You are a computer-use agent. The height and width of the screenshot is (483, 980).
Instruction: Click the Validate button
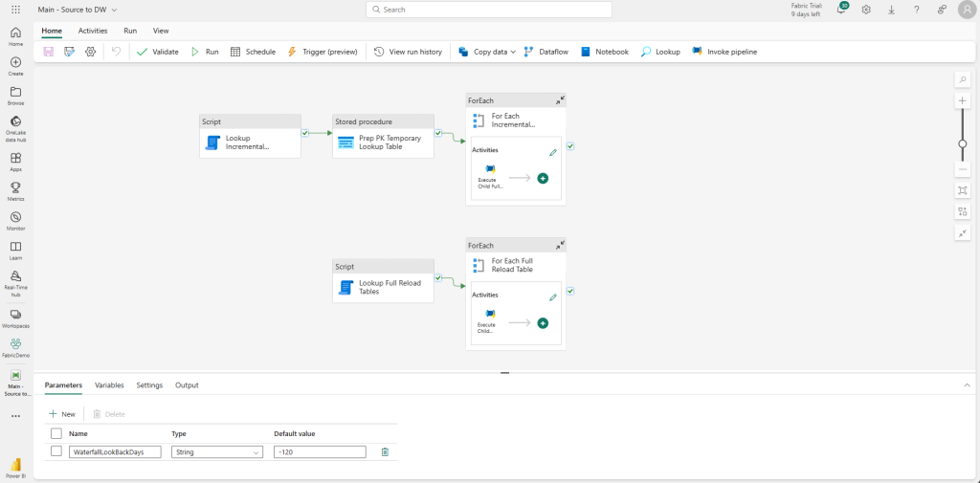157,52
